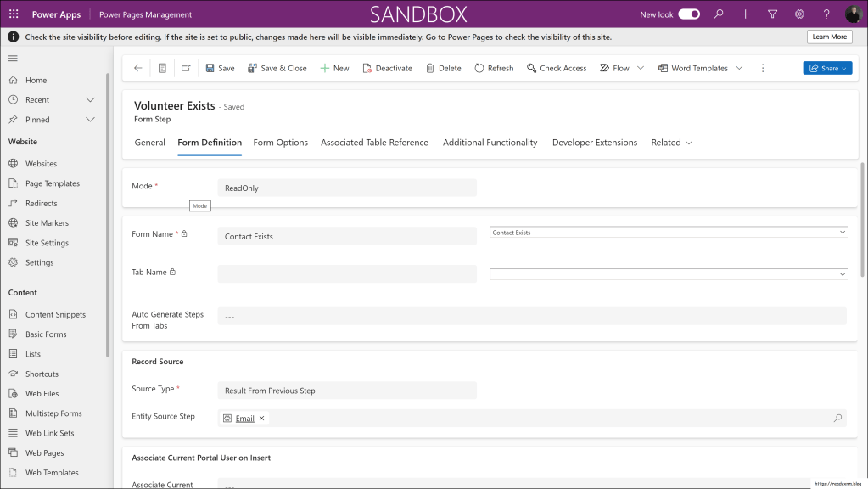The image size is (868, 489).
Task: Open the settings gear in the header
Action: (799, 14)
